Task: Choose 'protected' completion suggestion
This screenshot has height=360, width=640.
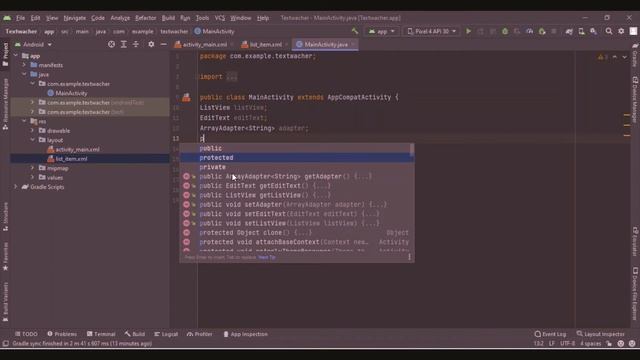Action: [x=297, y=158]
